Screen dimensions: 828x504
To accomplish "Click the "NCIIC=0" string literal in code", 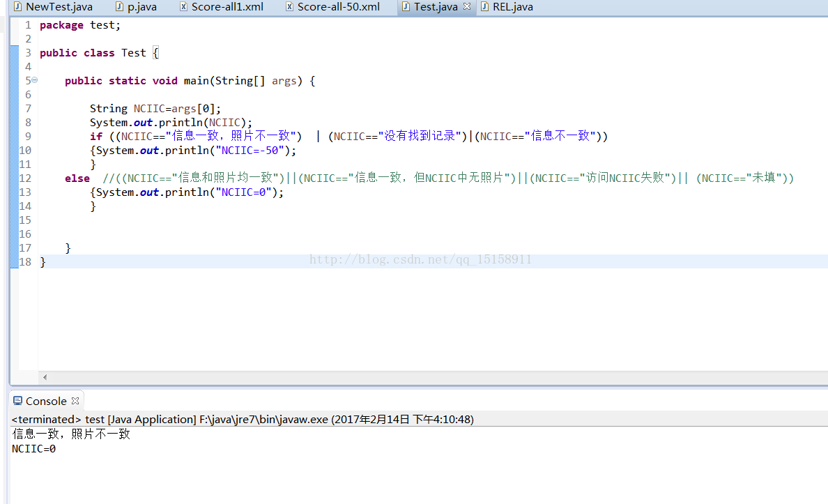I will [x=243, y=192].
